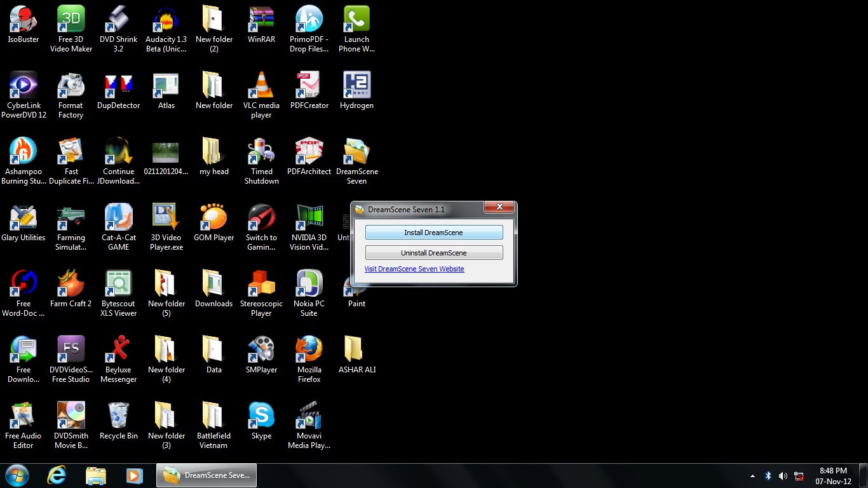Select the New folder (2) icon
Screen dimensions: 868x488
[214, 29]
